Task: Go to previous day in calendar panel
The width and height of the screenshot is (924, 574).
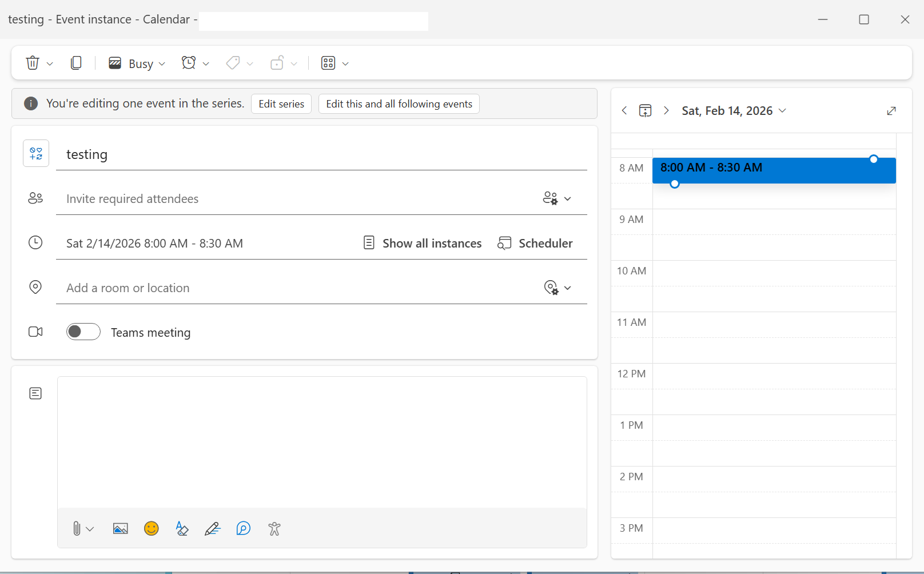Action: tap(624, 110)
